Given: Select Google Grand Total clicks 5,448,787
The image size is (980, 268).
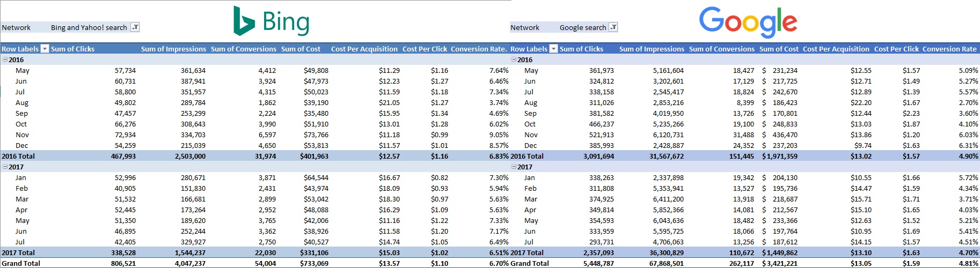Looking at the screenshot, I should click(598, 263).
